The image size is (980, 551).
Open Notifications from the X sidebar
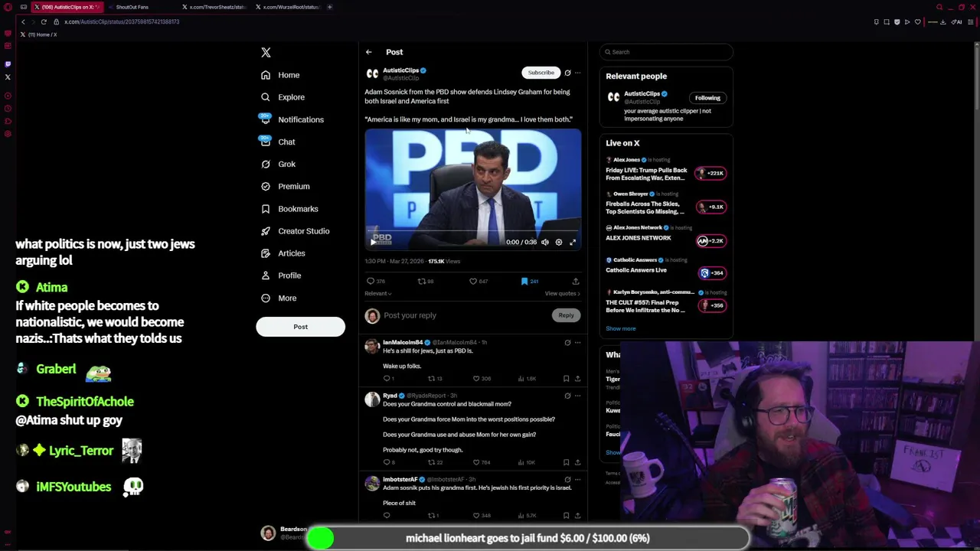292,119
